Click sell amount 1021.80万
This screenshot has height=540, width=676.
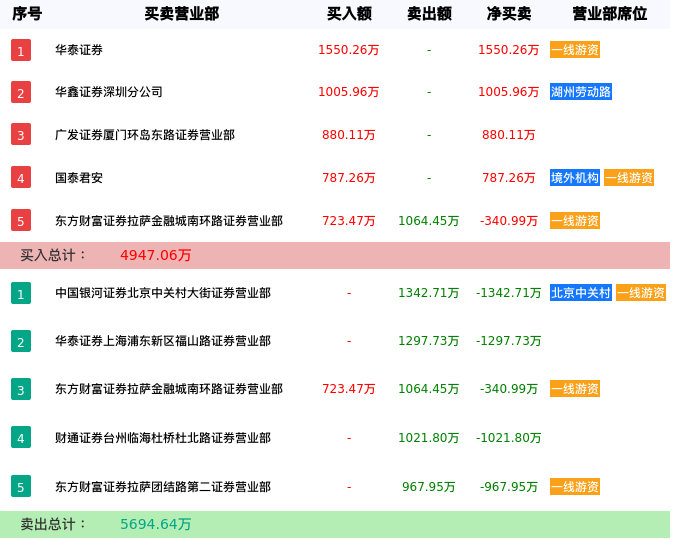tap(429, 438)
